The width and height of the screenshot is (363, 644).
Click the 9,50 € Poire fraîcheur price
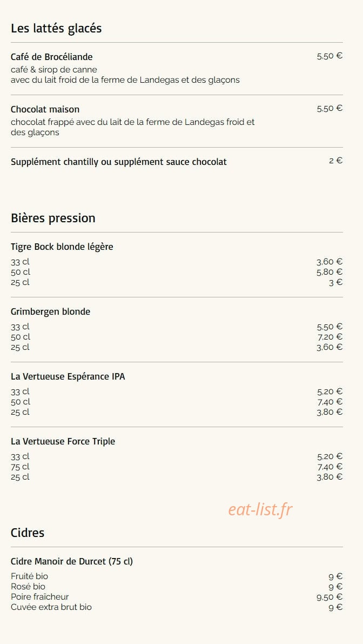coord(330,597)
